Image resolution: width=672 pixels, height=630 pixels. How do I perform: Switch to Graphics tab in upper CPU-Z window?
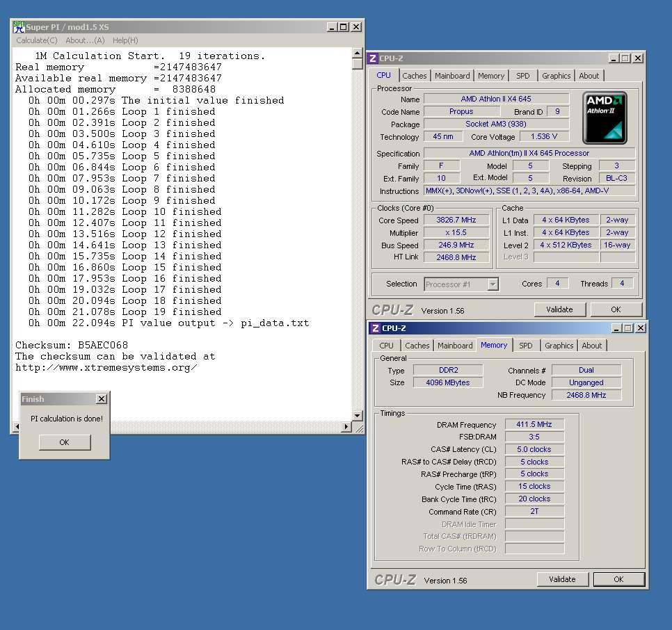[x=557, y=76]
